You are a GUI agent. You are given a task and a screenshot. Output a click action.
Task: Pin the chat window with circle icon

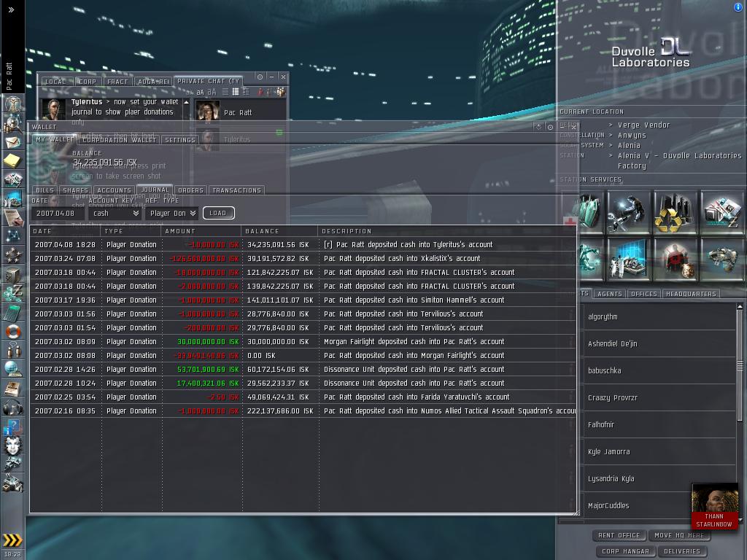[260, 77]
